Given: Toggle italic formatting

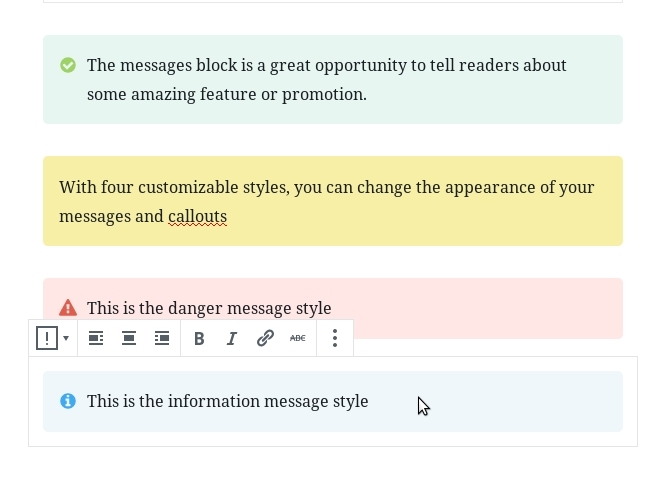Looking at the screenshot, I should [x=232, y=338].
